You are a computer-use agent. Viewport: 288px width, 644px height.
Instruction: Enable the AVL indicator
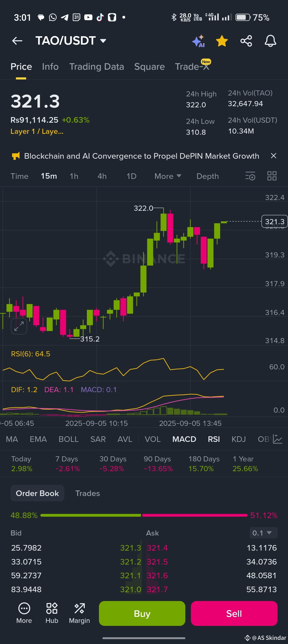(125, 439)
